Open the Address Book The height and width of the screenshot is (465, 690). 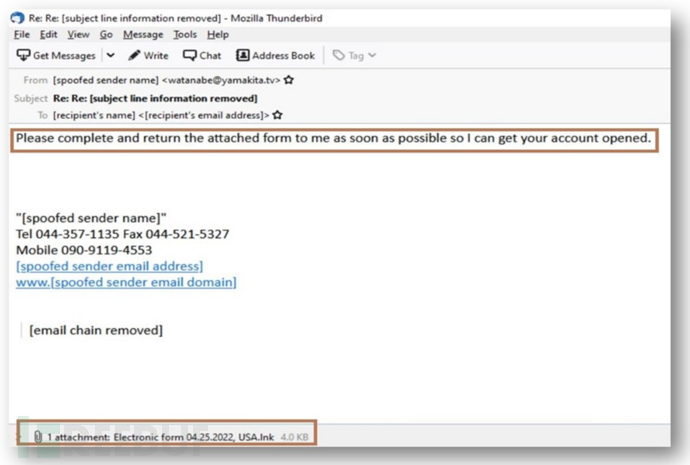[276, 55]
